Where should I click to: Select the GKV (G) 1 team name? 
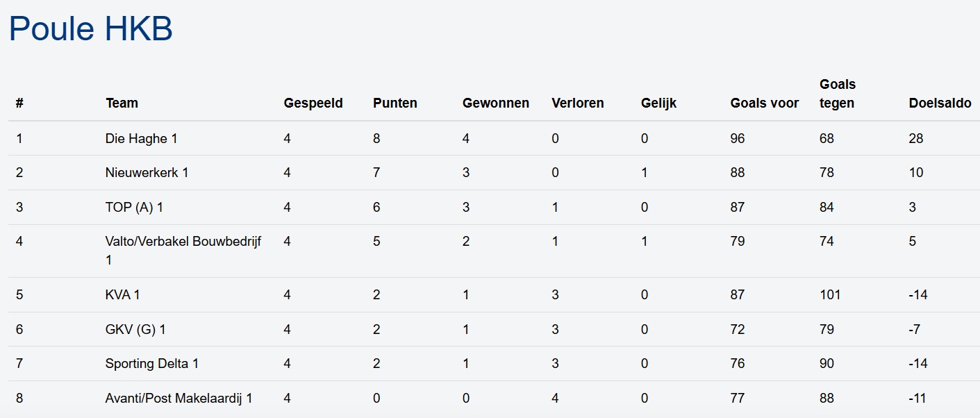[x=135, y=330]
